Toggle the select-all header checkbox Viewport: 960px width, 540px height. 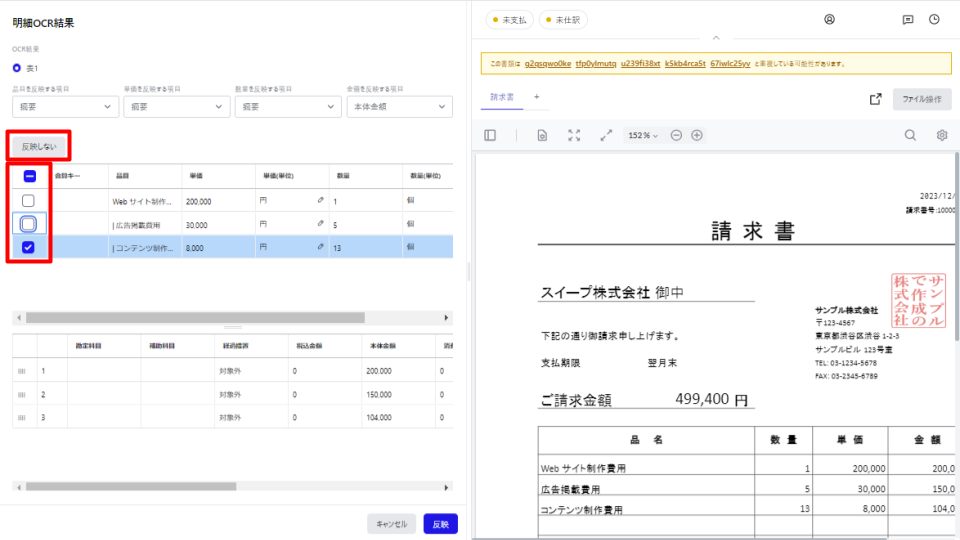tap(29, 176)
